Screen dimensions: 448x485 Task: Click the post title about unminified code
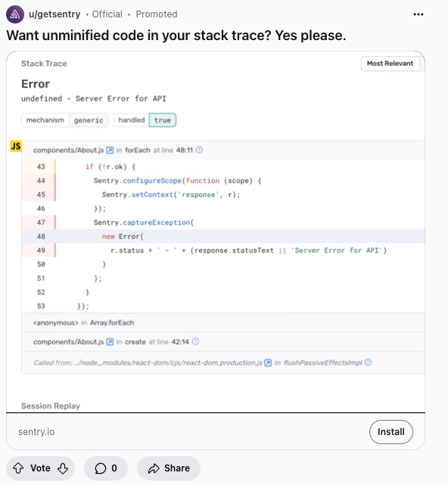pyautogui.click(x=176, y=36)
